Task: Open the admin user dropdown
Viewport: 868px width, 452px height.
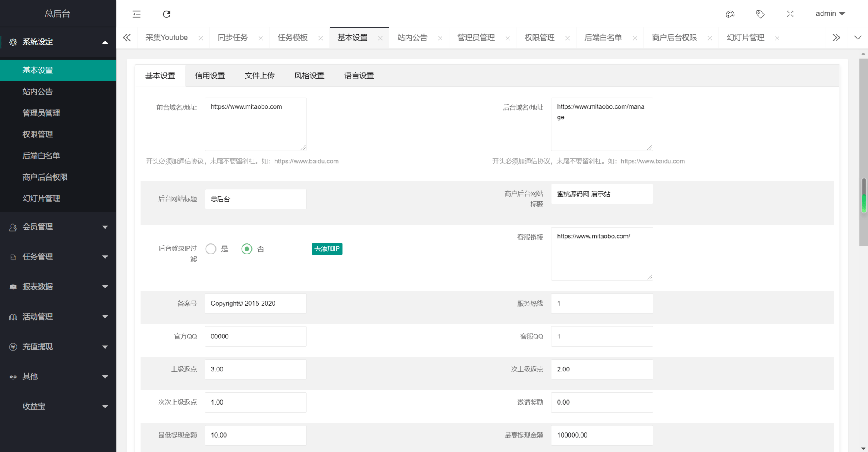Action: (x=830, y=14)
